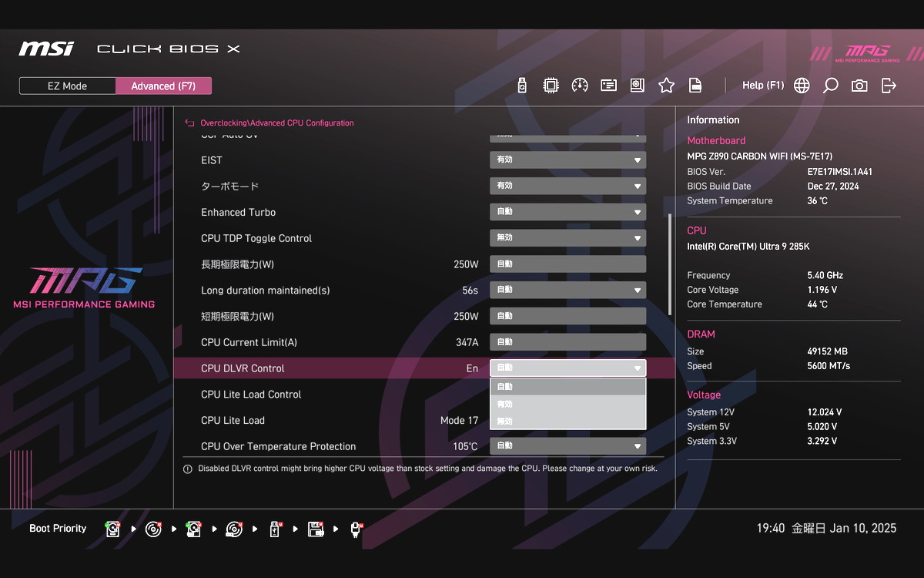The height and width of the screenshot is (578, 924).
Task: Select the USB optical drive boot device
Action: point(234,529)
